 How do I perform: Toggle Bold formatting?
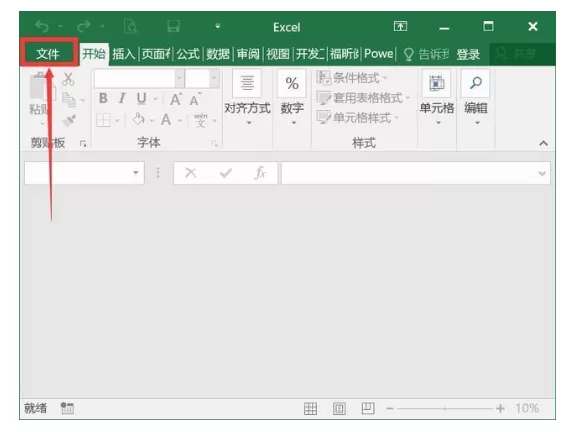coord(103,98)
